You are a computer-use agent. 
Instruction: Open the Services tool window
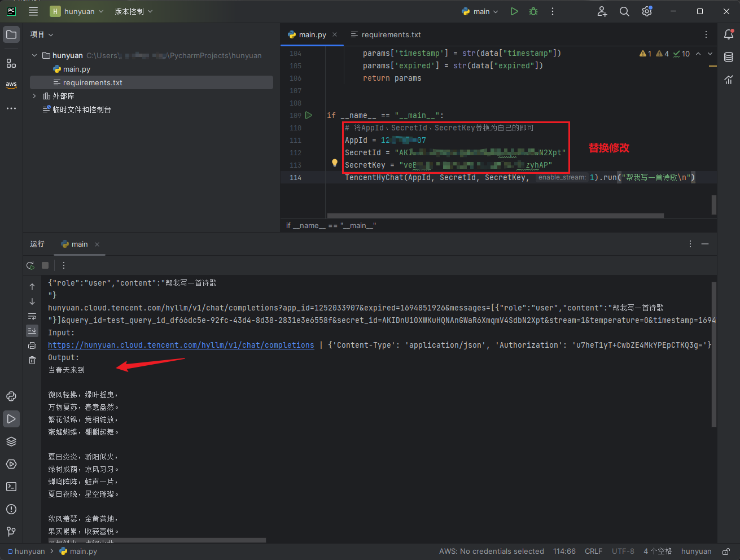point(11,464)
